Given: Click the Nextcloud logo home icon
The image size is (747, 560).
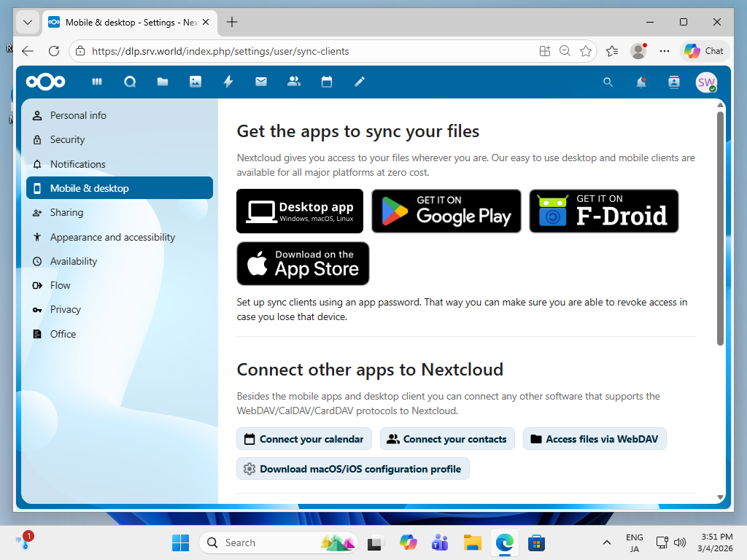Looking at the screenshot, I should click(45, 82).
